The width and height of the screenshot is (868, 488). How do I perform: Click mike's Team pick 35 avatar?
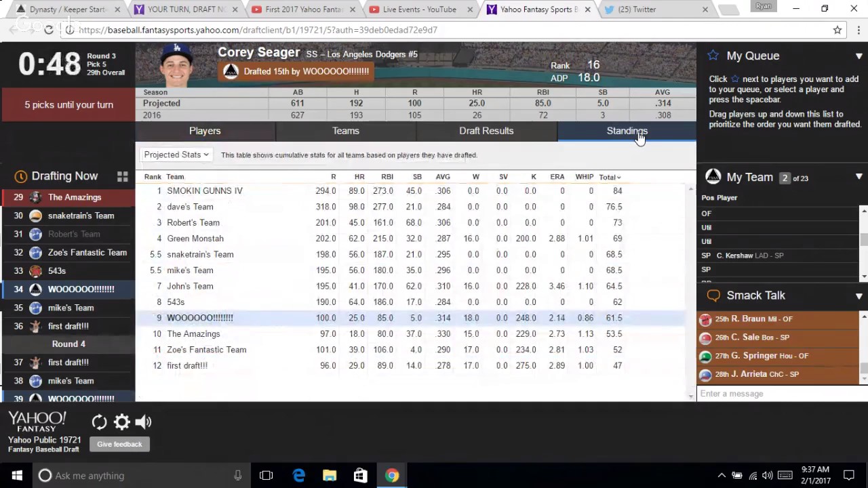click(x=35, y=308)
